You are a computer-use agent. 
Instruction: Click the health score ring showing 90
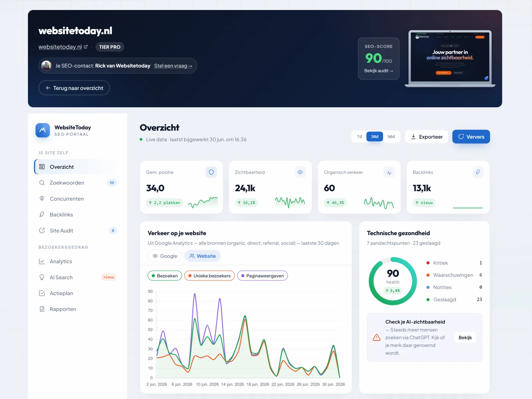(x=393, y=281)
